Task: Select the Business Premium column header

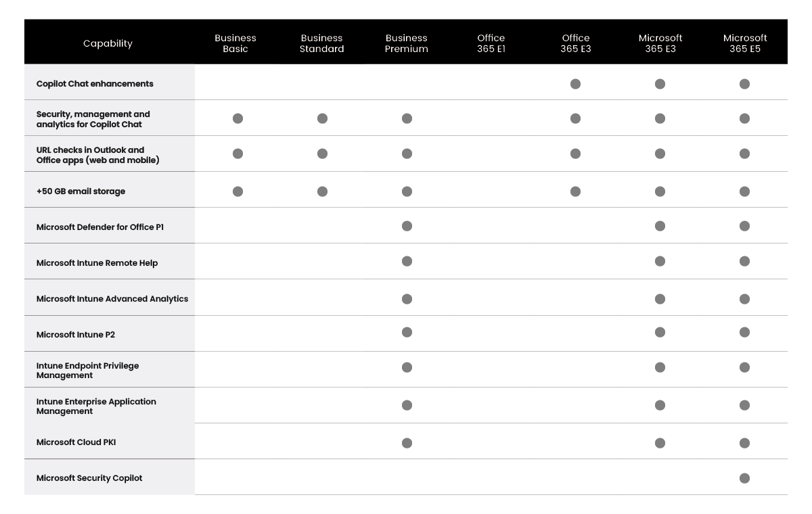Action: [407, 43]
